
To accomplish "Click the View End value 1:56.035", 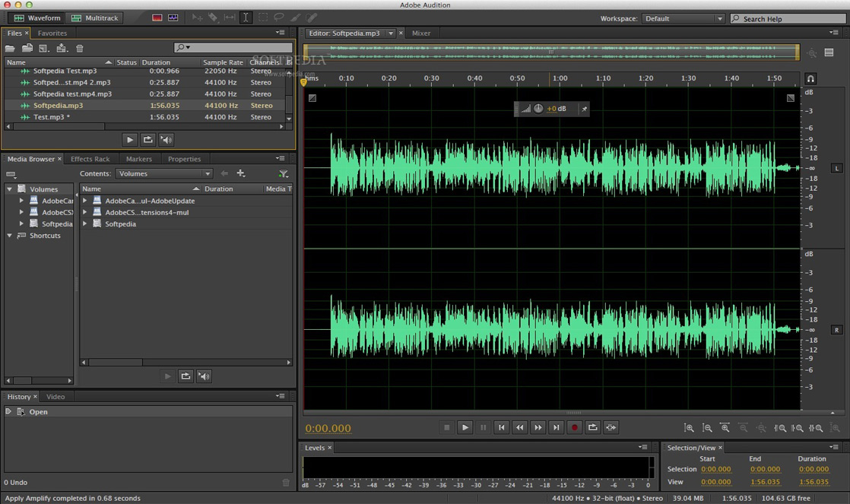I will click(765, 482).
